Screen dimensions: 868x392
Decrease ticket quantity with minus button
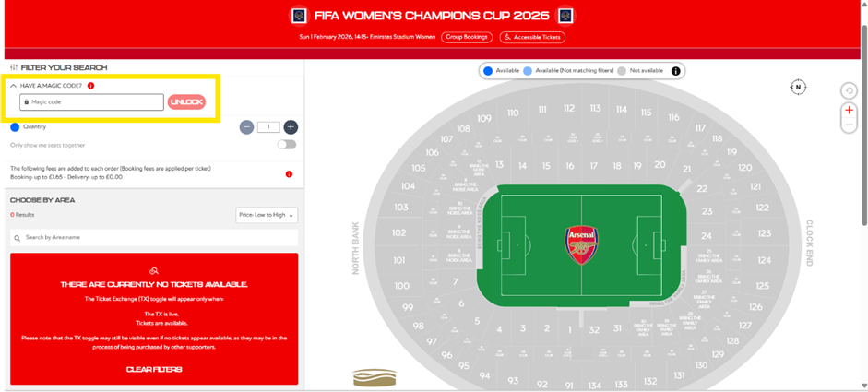247,127
